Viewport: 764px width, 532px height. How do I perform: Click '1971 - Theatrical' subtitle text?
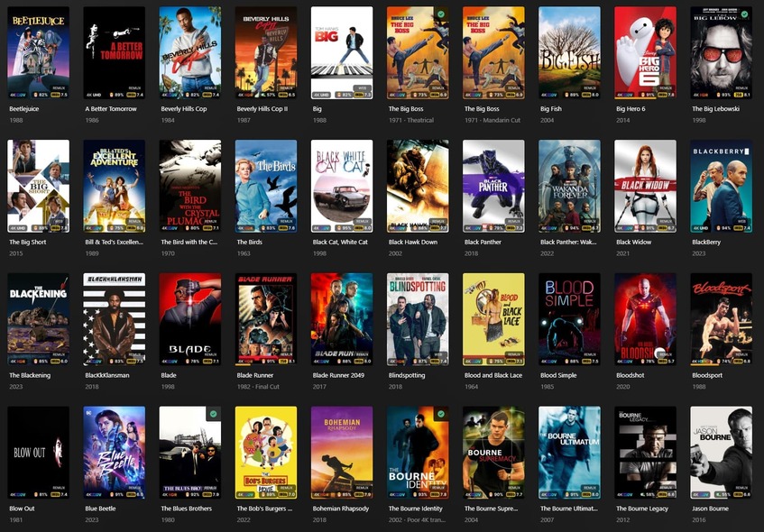[410, 120]
